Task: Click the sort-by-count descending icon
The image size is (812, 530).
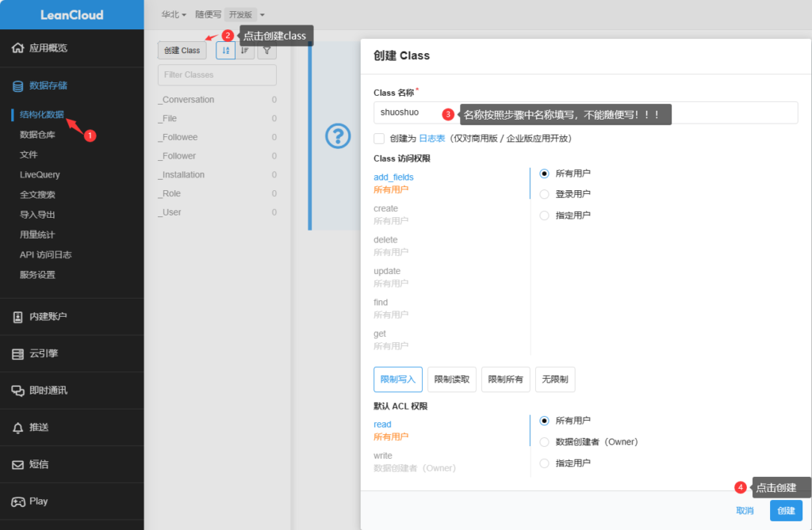Action: point(246,50)
